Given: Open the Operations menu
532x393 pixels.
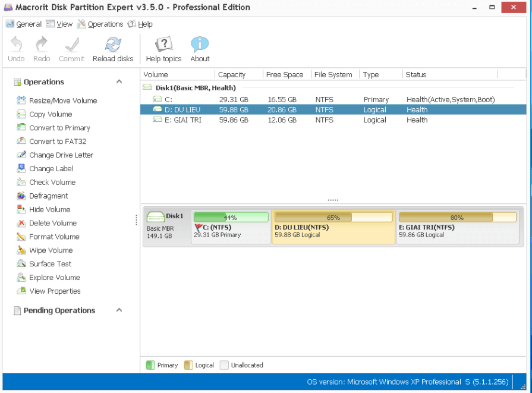Looking at the screenshot, I should point(100,24).
